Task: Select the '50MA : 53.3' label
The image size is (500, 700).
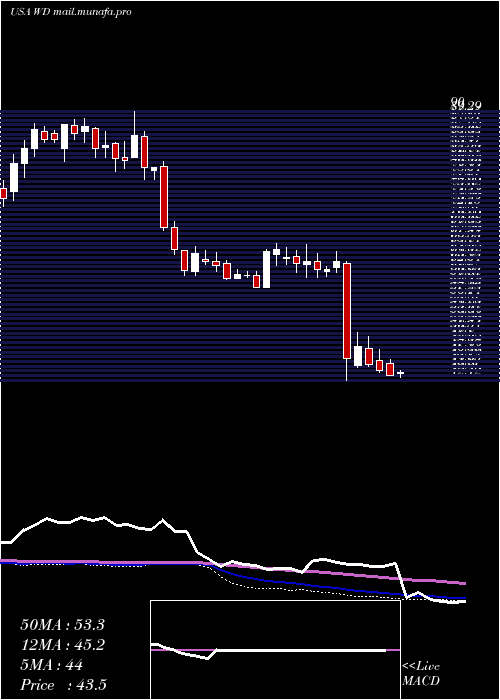Action: pos(62,625)
